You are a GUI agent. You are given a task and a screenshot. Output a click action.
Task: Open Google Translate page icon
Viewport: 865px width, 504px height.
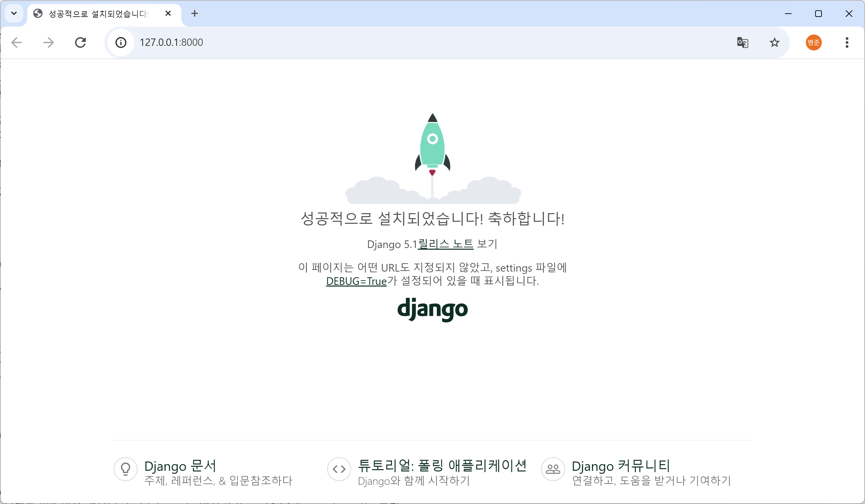(742, 42)
